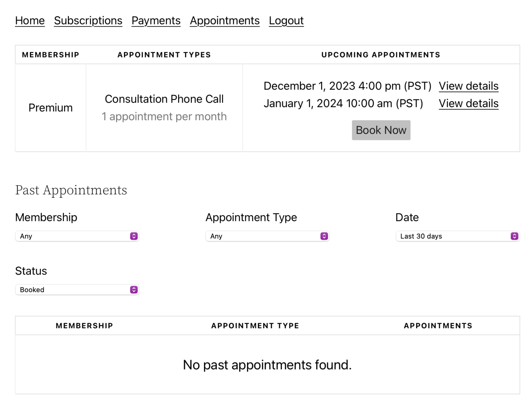
Task: Click the Past Appointments heading
Action: pyautogui.click(x=71, y=190)
